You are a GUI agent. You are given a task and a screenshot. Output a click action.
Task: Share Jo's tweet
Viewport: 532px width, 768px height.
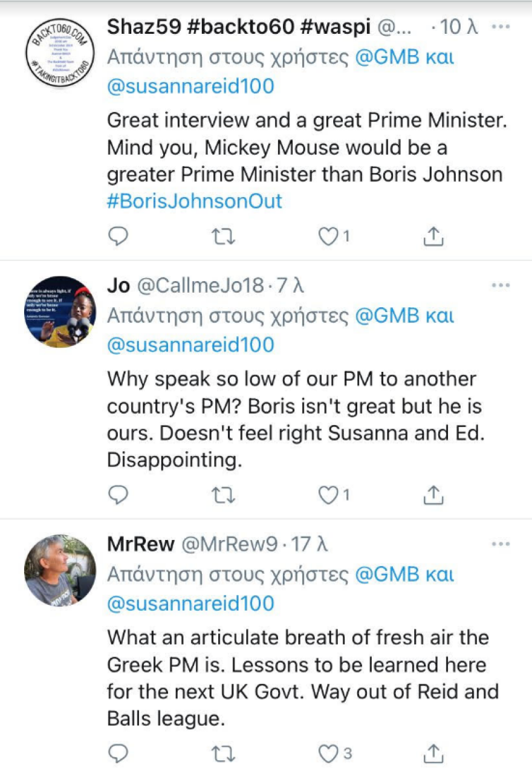click(433, 495)
